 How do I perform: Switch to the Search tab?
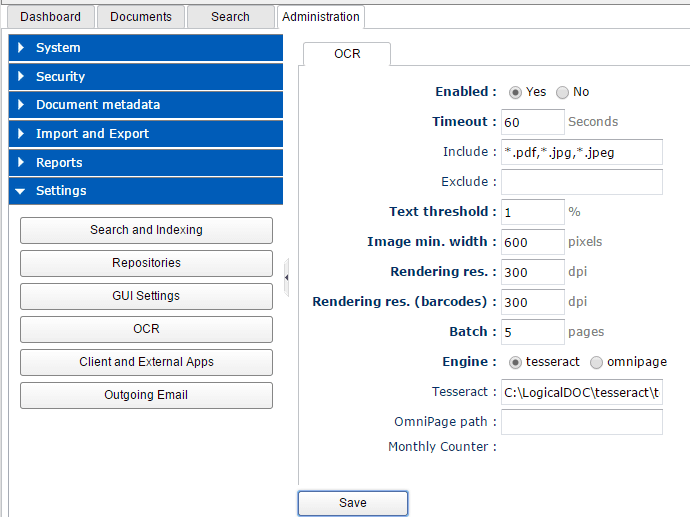point(230,17)
